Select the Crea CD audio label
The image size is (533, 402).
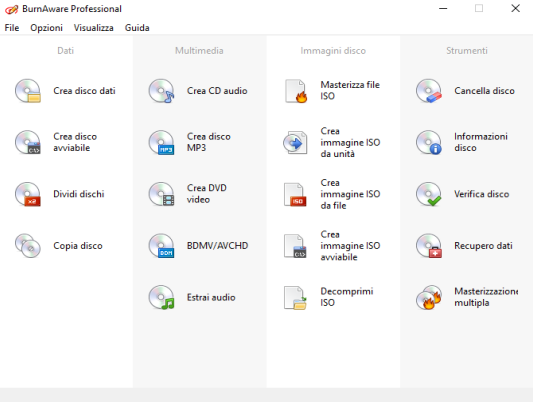[x=217, y=91]
